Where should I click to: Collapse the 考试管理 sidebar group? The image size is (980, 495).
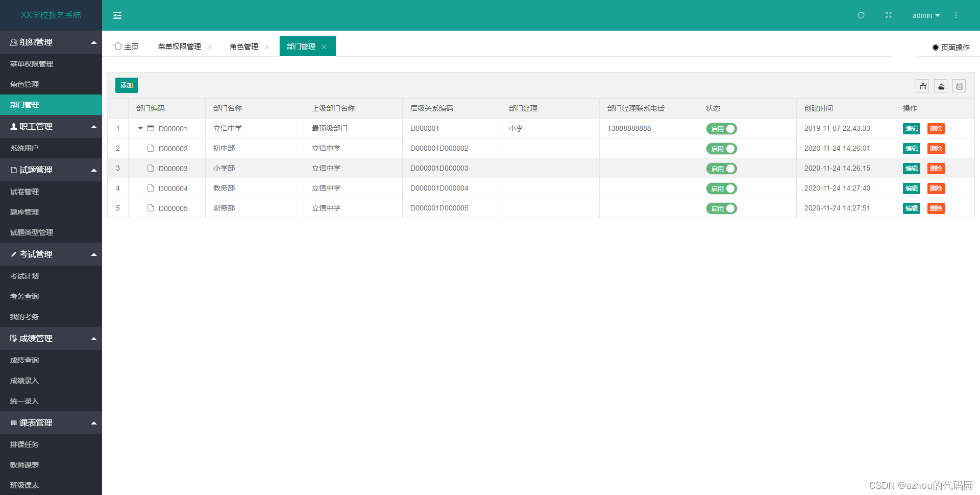tap(51, 254)
